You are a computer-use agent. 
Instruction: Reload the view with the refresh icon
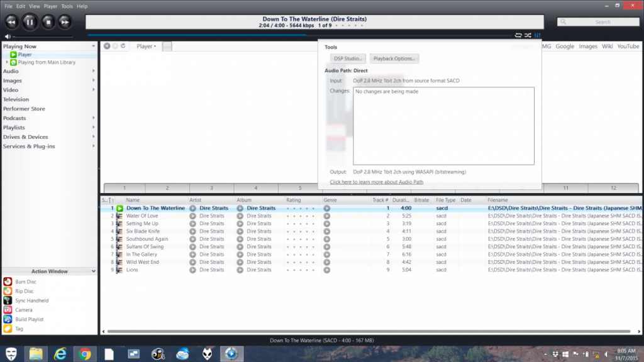tap(123, 46)
